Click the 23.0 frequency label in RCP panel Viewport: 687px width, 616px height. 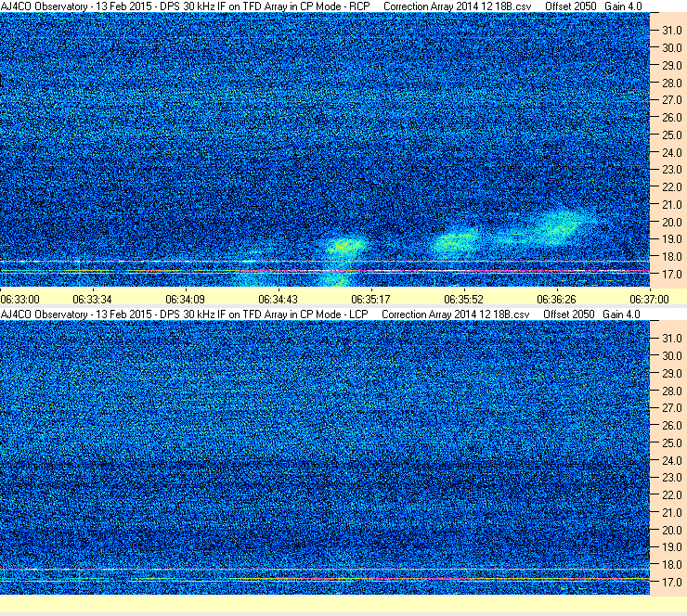pos(671,170)
